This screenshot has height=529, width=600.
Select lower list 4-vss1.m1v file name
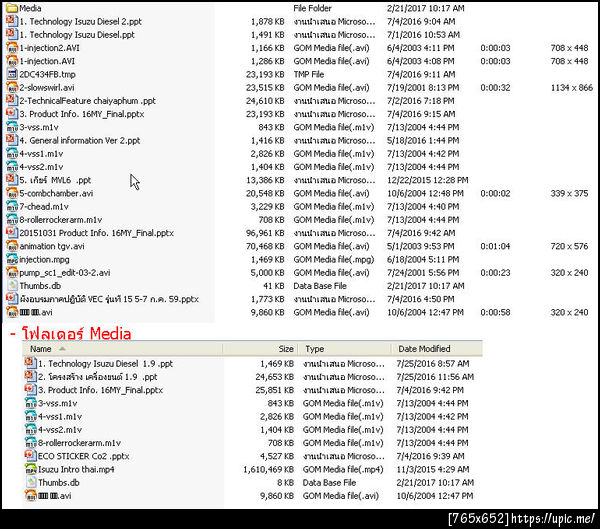click(60, 416)
